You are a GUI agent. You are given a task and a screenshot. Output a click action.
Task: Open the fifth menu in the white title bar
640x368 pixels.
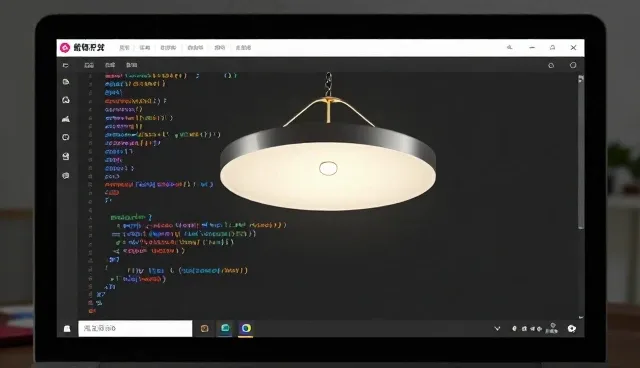[x=220, y=48]
